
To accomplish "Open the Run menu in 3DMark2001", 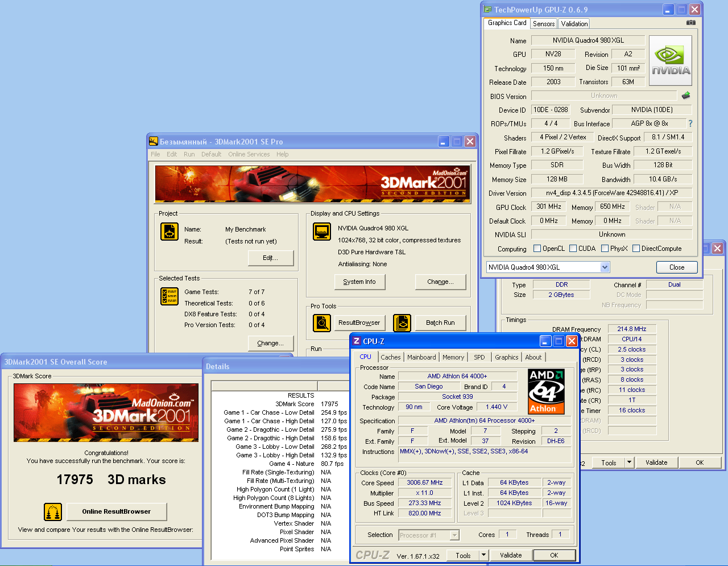I will tap(189, 154).
